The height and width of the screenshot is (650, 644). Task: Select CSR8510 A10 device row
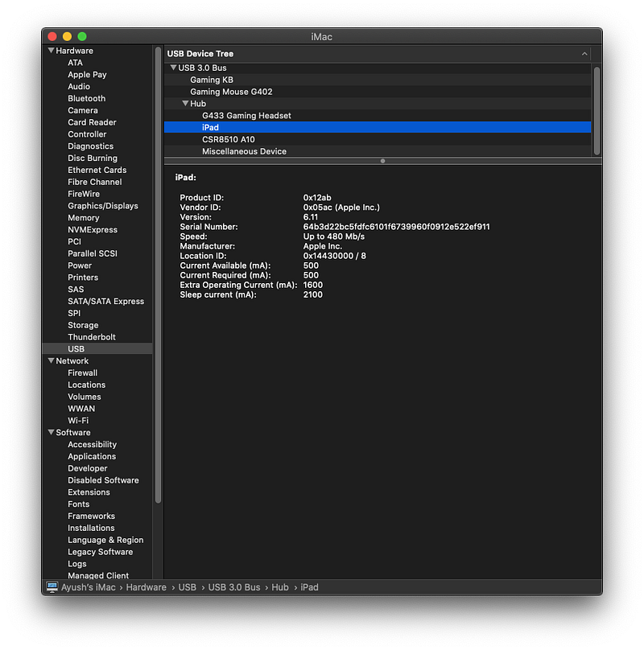click(x=378, y=139)
